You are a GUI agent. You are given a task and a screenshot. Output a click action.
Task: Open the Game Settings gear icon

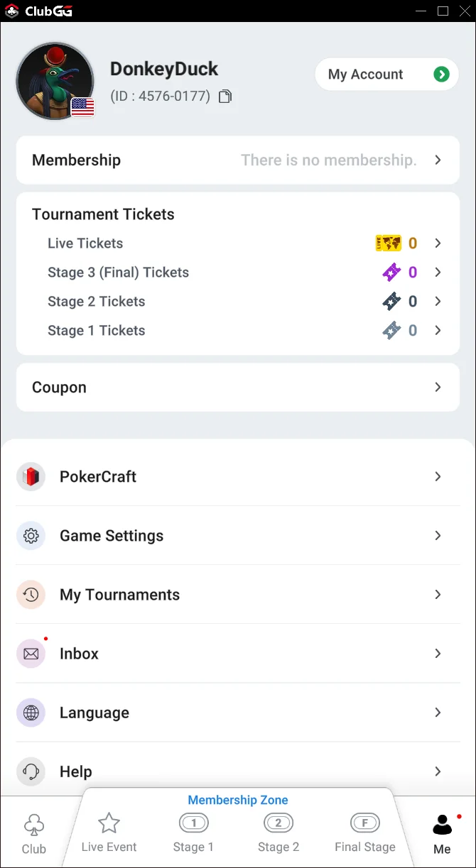(x=31, y=536)
